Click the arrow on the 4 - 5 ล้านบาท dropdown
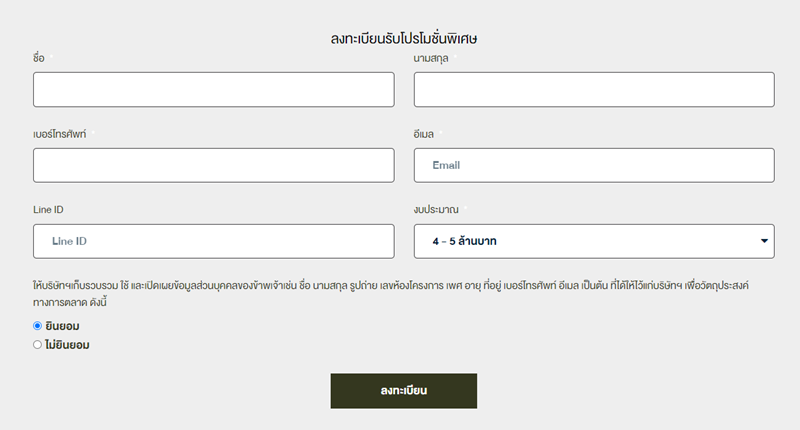The height and width of the screenshot is (430, 800). [765, 241]
